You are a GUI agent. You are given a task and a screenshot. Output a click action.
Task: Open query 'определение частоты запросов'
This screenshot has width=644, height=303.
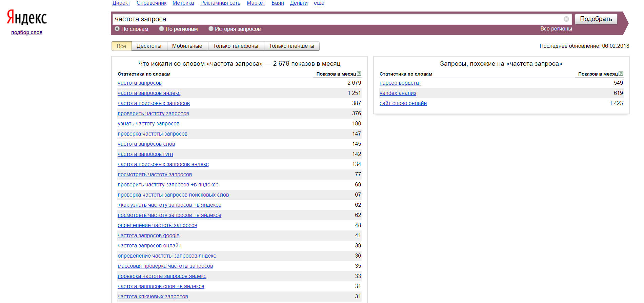click(157, 225)
